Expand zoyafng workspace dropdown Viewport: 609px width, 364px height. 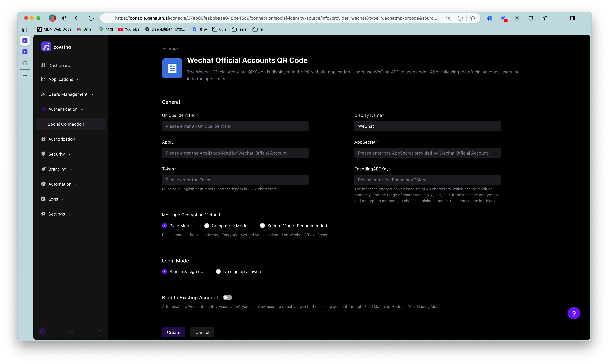tap(75, 47)
